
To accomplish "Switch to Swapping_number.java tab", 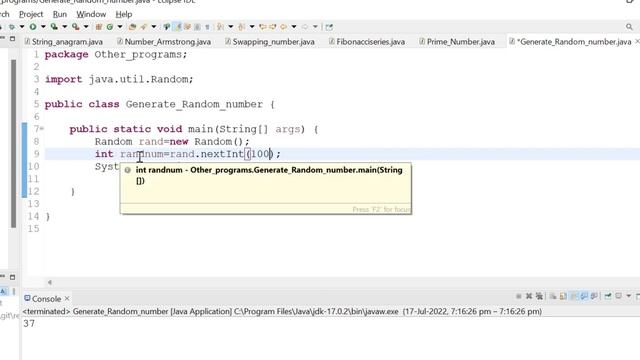I will pos(270,42).
